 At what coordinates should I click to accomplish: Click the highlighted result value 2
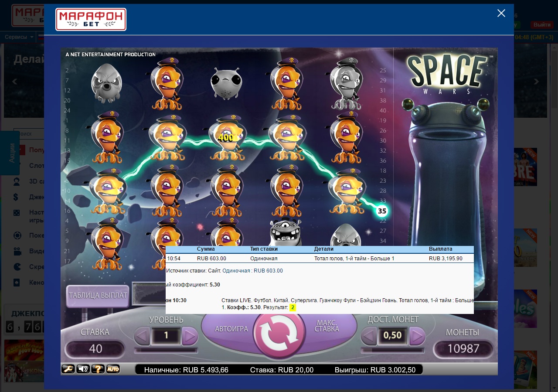[293, 307]
